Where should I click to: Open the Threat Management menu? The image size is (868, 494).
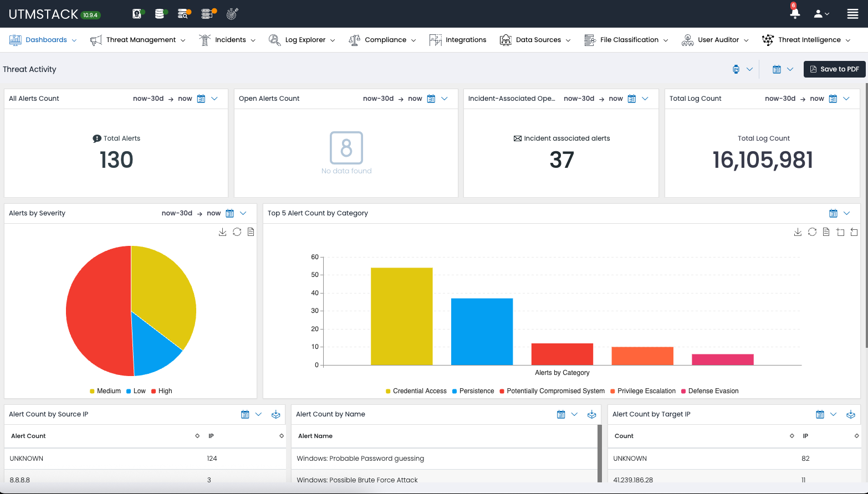pyautogui.click(x=137, y=40)
